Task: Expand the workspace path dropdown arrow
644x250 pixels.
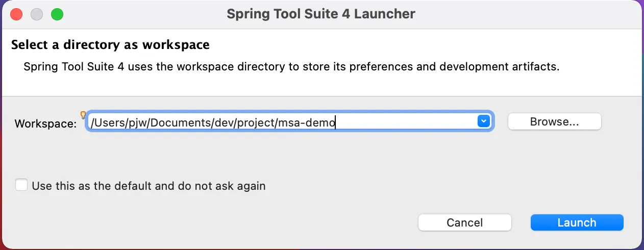Action: click(483, 121)
